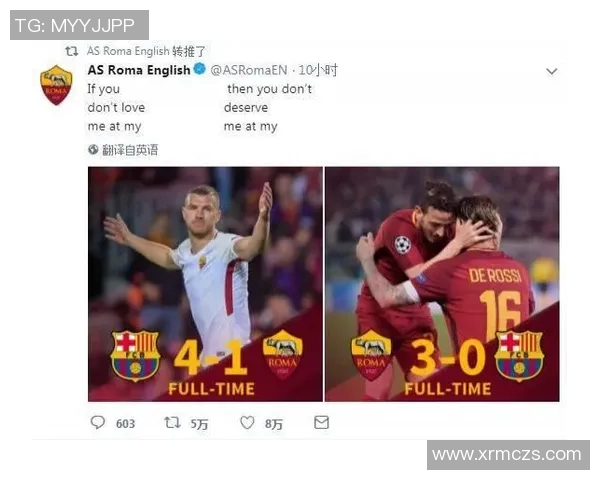The image size is (600, 480).
Task: Click the AS Roma English 转推了 label
Action: (x=146, y=51)
